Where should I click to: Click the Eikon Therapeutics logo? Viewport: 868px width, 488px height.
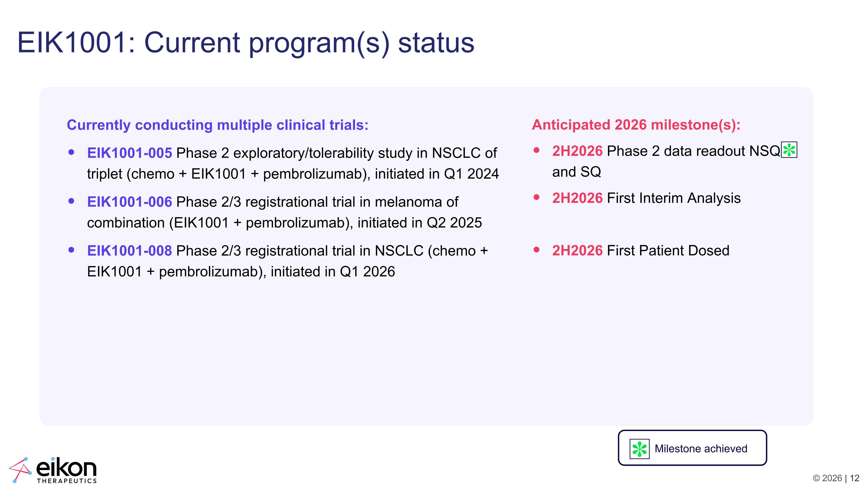[x=53, y=470]
